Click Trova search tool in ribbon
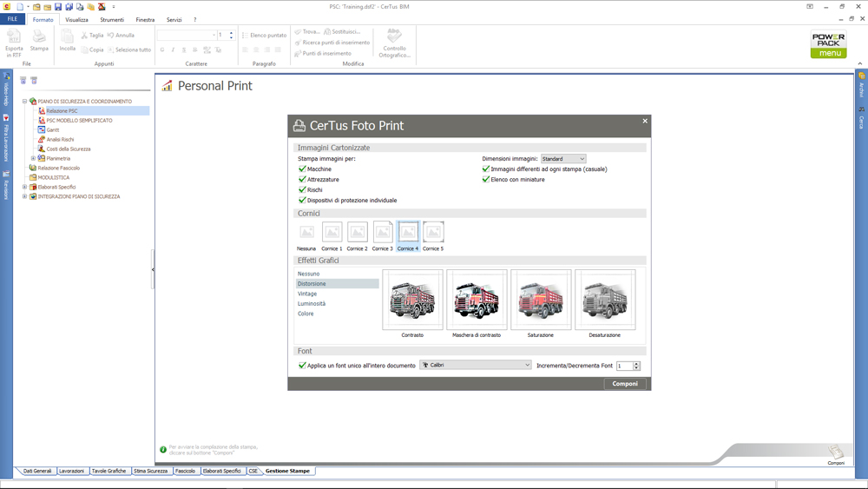Screen dimensions: 868x489 [307, 31]
